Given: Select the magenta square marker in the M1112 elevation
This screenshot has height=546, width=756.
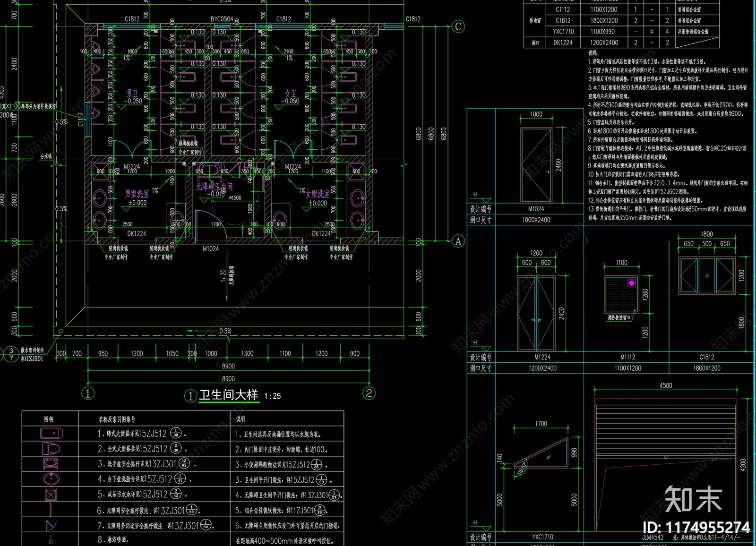Looking at the screenshot, I should pyautogui.click(x=632, y=283).
